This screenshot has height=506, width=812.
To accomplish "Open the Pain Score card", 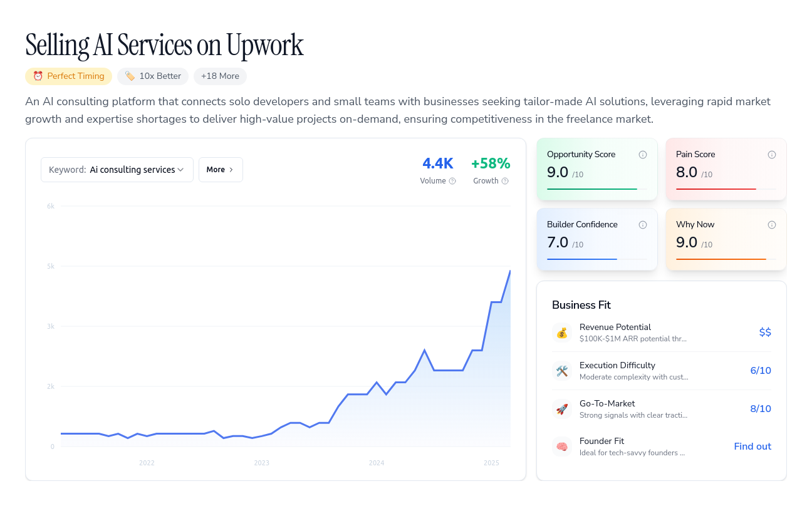I will 726,170.
